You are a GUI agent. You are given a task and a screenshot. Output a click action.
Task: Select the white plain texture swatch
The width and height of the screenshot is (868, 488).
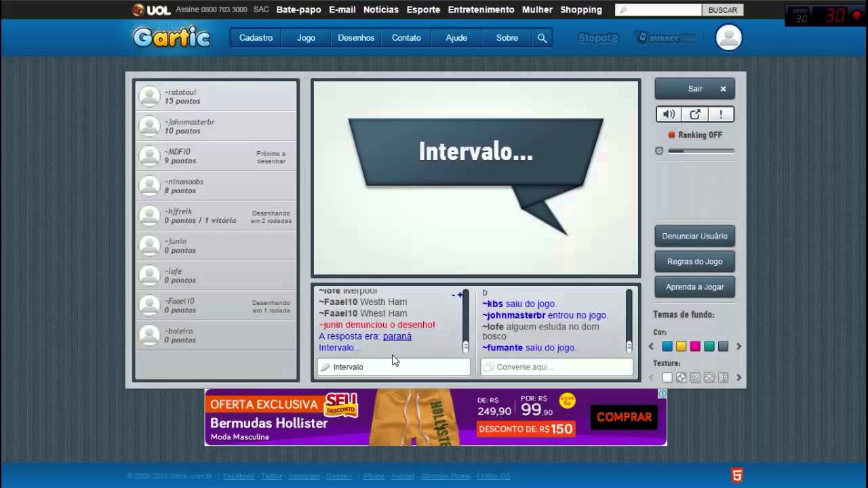pos(667,378)
